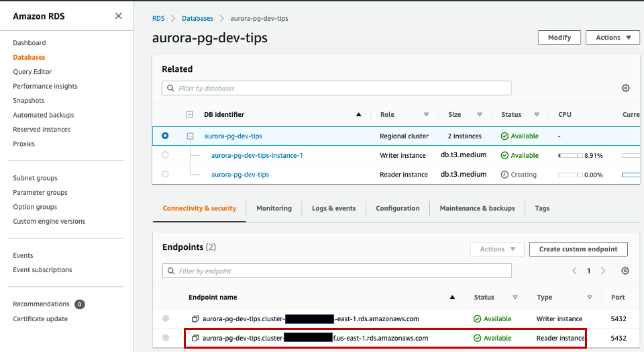Go to next endpoints page
644x352 pixels.
coord(603,271)
